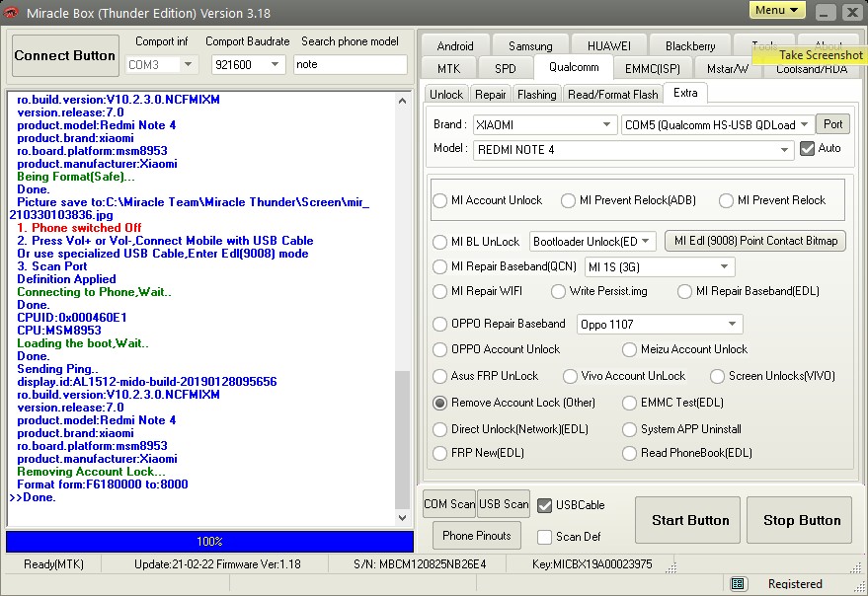Switch to the Unlock sub-tab

(x=446, y=95)
